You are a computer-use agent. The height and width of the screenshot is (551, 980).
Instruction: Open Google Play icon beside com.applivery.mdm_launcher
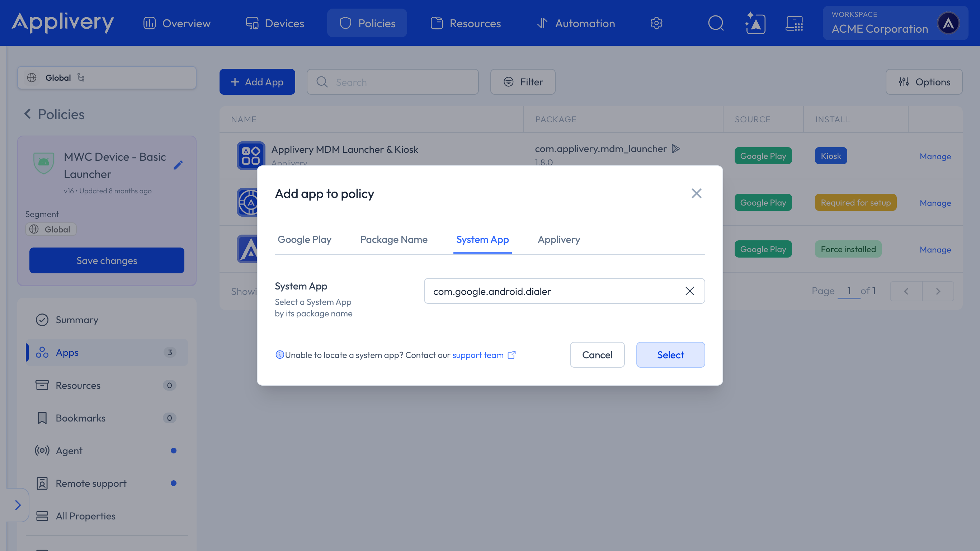click(x=676, y=149)
